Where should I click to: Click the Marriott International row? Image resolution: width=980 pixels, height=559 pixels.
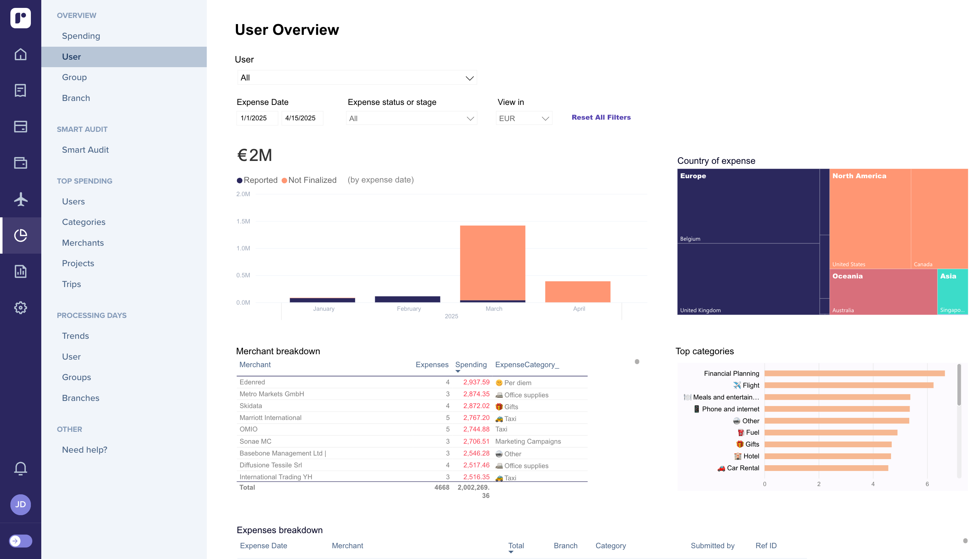tap(411, 418)
